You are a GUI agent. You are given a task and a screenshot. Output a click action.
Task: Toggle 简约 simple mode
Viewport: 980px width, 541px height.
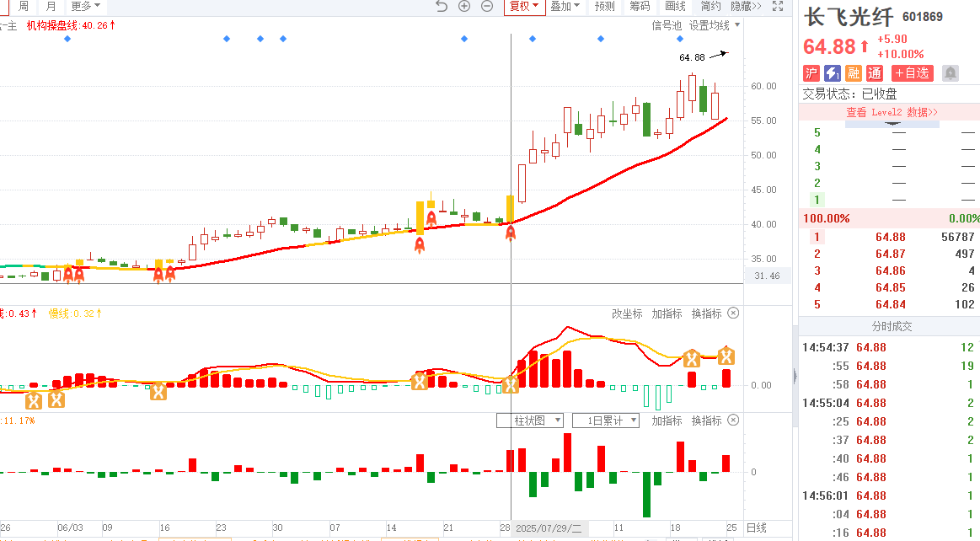click(710, 6)
